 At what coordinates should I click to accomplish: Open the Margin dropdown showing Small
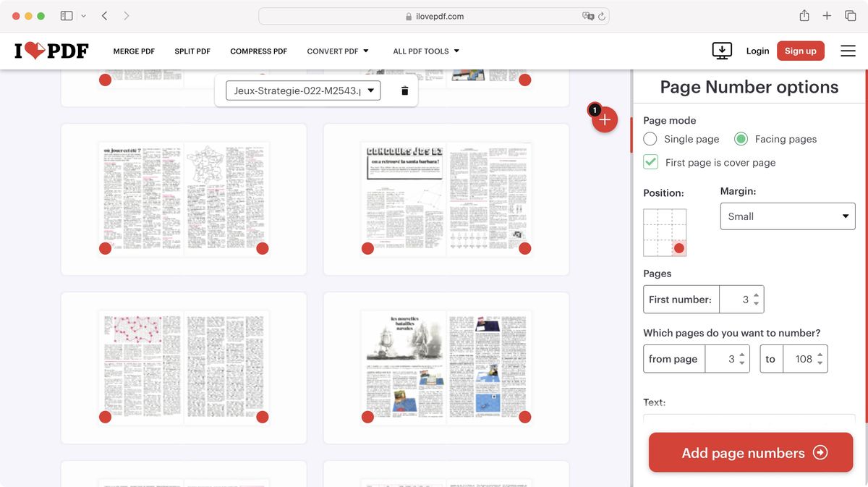pos(787,216)
